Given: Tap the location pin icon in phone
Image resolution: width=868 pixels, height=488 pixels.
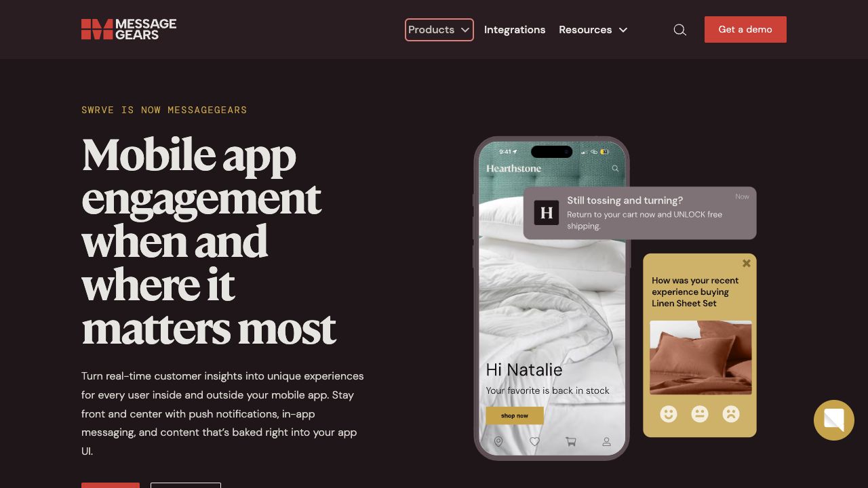Looking at the screenshot, I should point(498,442).
